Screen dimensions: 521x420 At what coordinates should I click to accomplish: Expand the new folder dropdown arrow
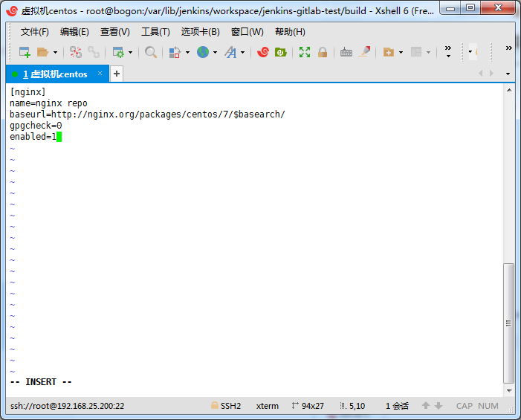pos(401,52)
